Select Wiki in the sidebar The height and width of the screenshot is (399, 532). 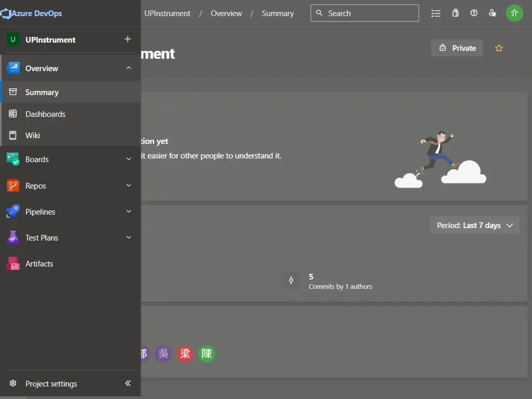pos(71,136)
